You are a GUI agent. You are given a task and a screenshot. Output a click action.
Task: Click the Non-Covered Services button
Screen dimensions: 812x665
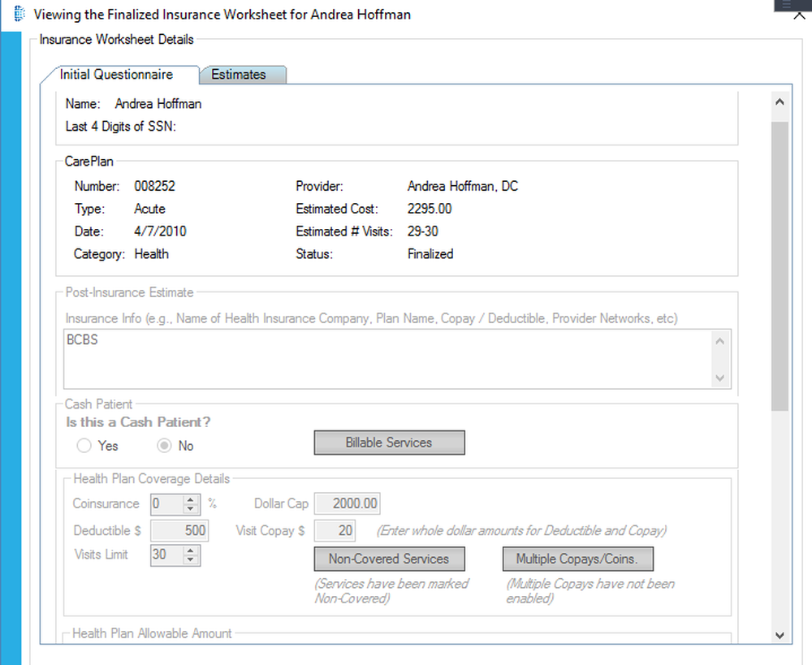(x=389, y=559)
